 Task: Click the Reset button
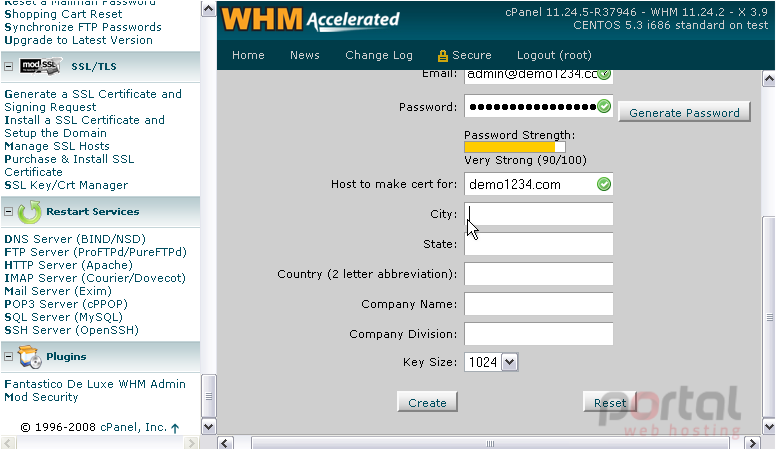click(610, 402)
